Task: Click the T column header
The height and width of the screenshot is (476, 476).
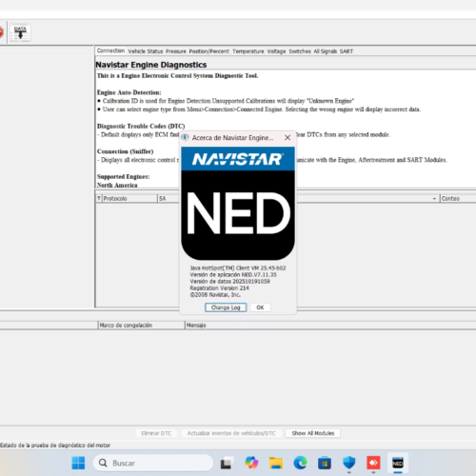Action: click(x=99, y=199)
